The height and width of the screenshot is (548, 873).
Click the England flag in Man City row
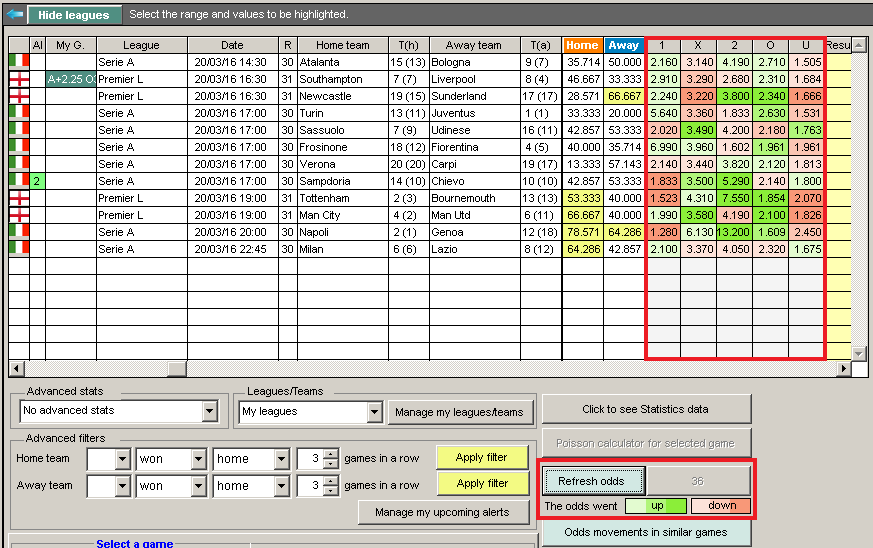point(19,215)
